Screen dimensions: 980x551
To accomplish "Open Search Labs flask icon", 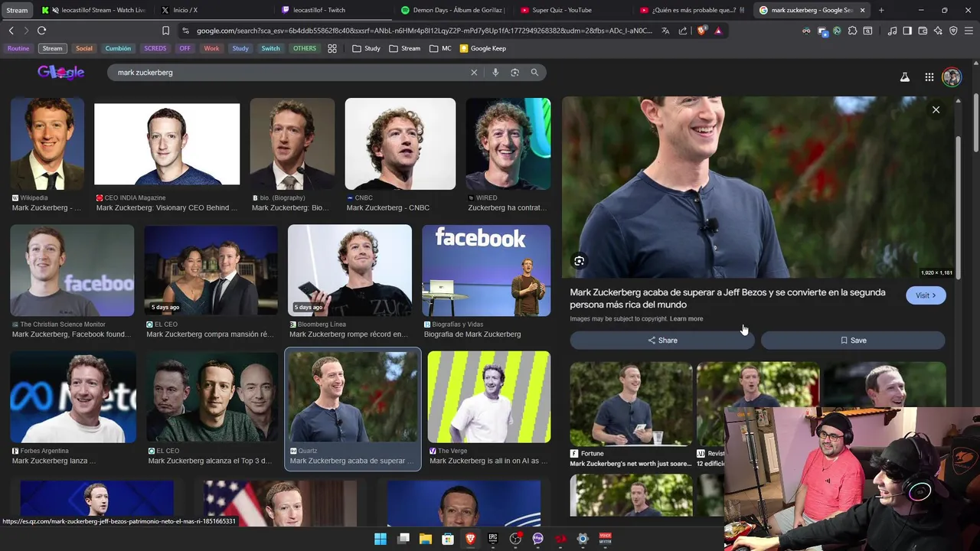I will click(x=905, y=77).
